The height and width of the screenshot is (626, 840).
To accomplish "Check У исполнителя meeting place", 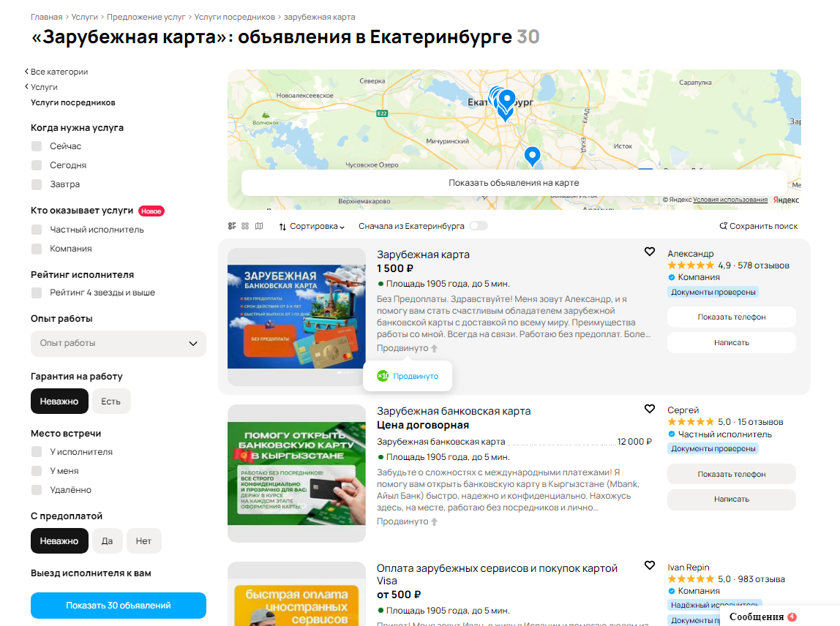I will pos(37,452).
